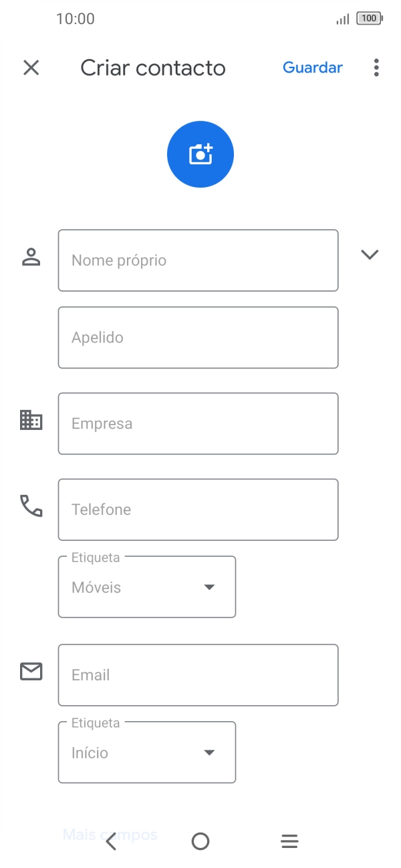
Task: Expand the name details chevron
Action: click(370, 254)
